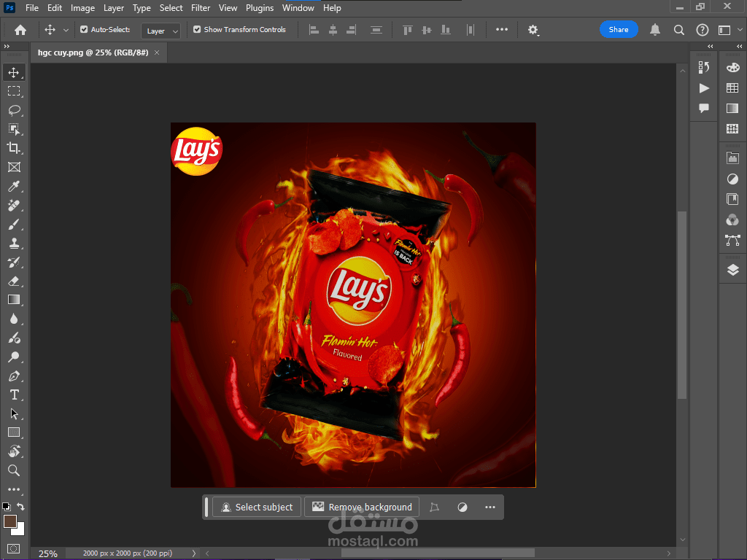Select the Horizontal Type tool
The image size is (747, 560).
pyautogui.click(x=14, y=394)
